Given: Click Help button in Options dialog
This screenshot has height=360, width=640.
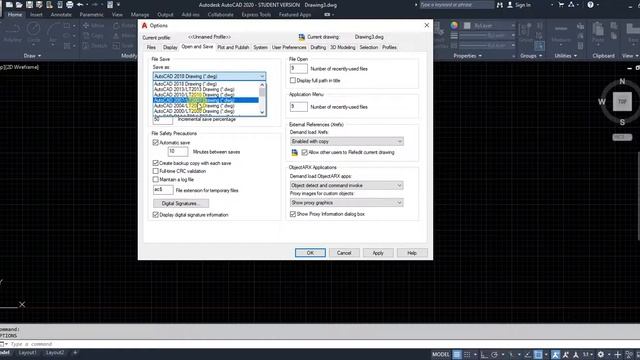Looking at the screenshot, I should pos(412,253).
